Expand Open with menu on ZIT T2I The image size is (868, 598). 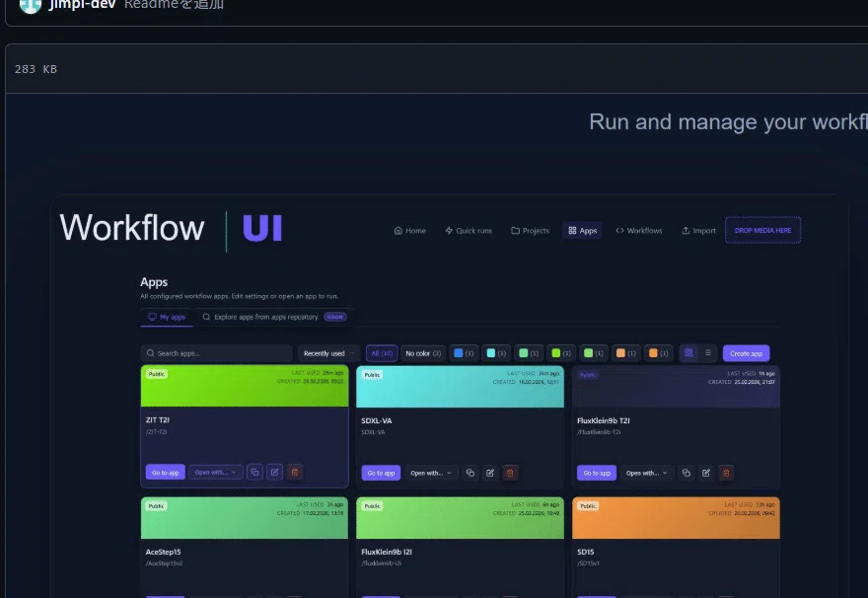[x=215, y=473]
